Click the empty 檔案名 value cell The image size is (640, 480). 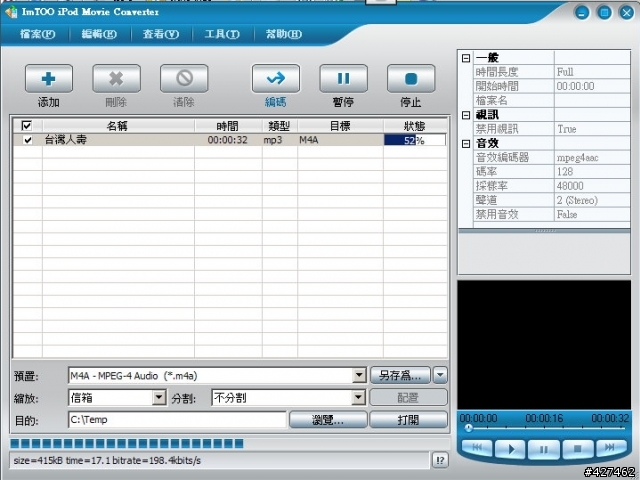[592, 100]
